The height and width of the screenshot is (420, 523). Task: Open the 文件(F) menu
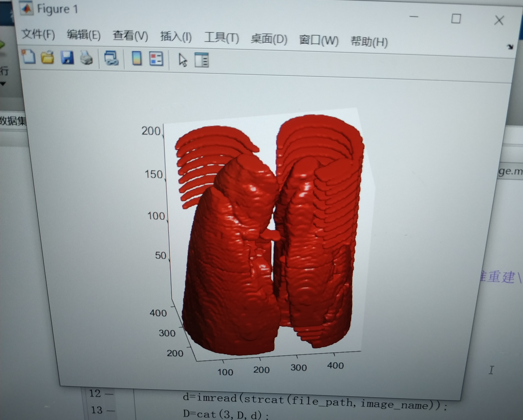point(38,34)
